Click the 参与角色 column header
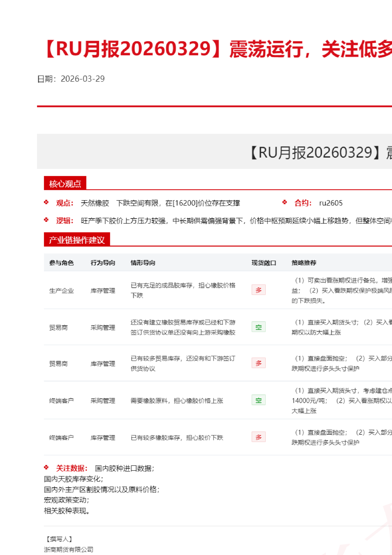392x555 pixels. (61, 263)
